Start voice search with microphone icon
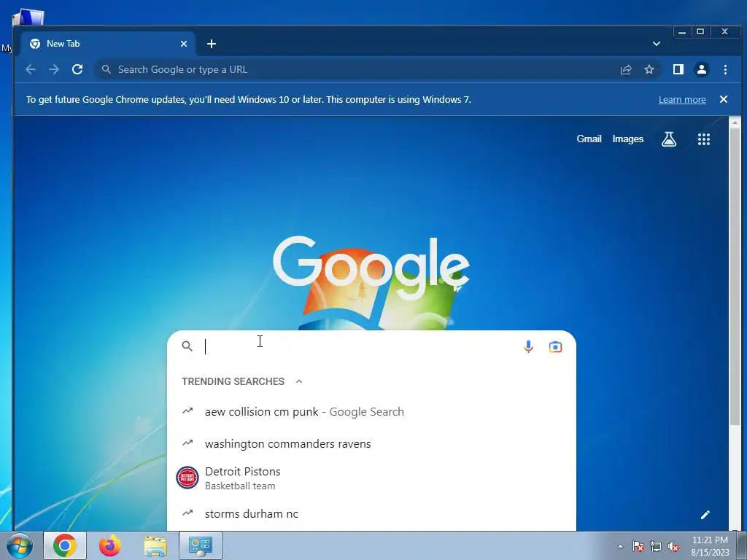The height and width of the screenshot is (560, 747). (528, 346)
